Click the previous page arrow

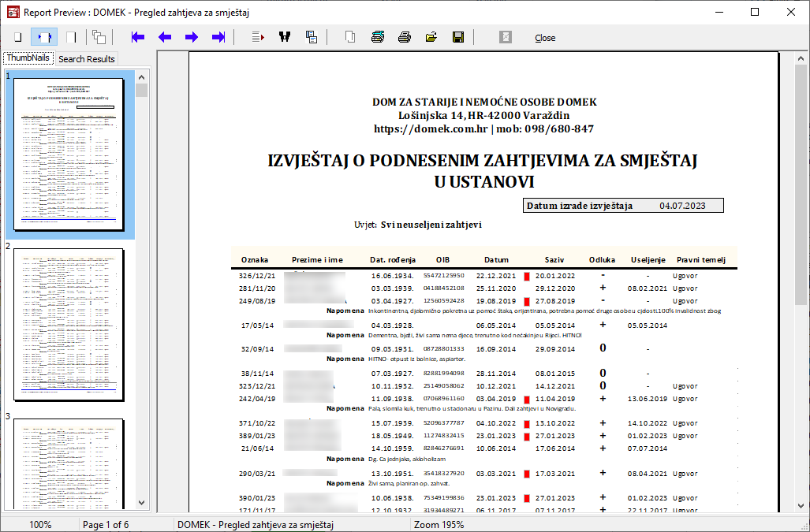tap(165, 37)
